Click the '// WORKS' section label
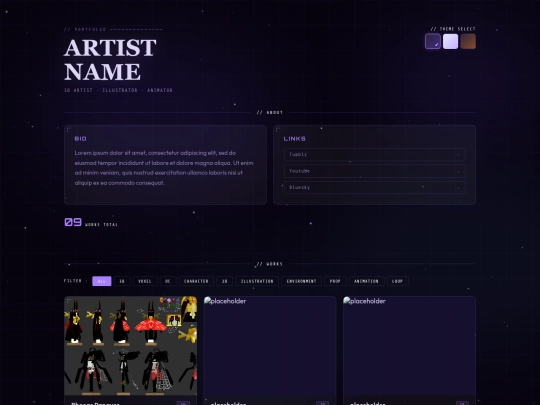Image resolution: width=540 pixels, height=405 pixels. tap(270, 264)
